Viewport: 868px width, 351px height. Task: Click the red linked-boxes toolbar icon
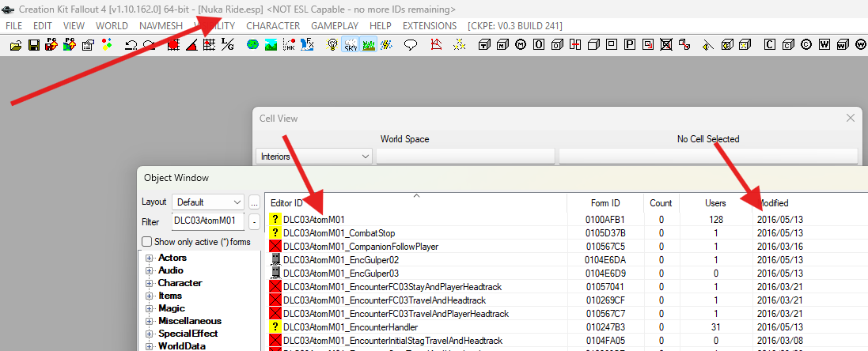pyautogui.click(x=684, y=45)
